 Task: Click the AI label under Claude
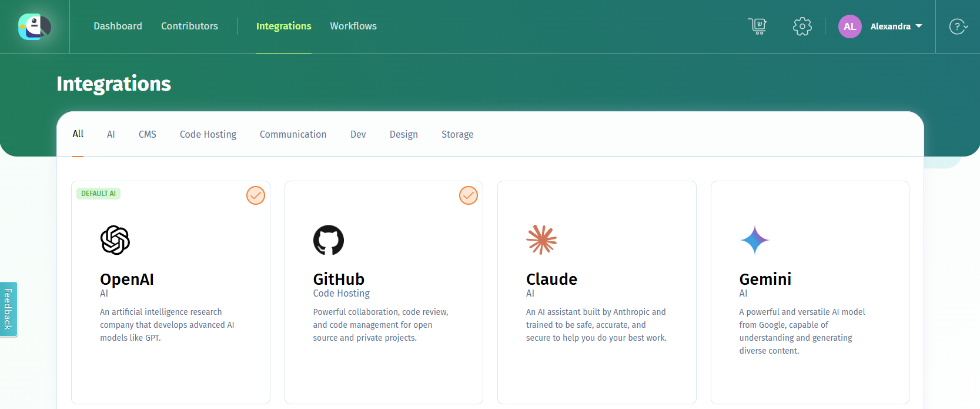pyautogui.click(x=530, y=294)
